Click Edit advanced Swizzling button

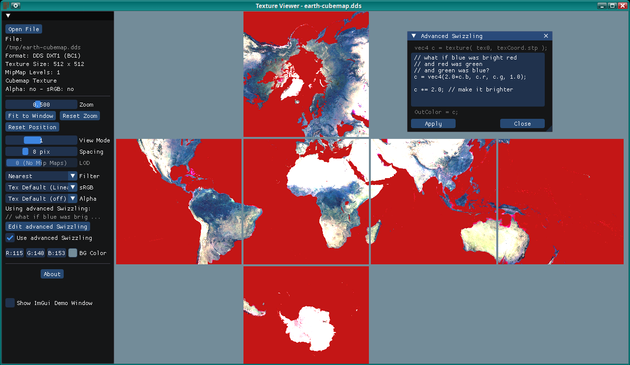click(x=47, y=227)
